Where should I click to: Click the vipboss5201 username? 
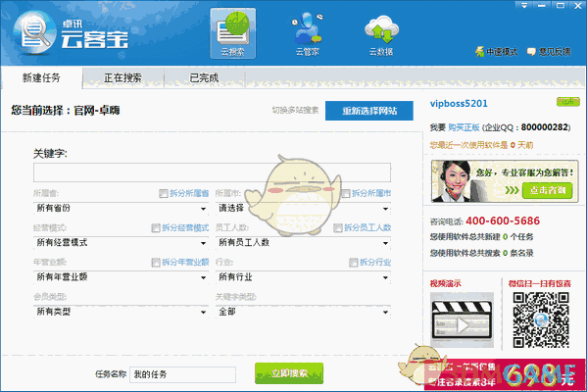point(459,104)
